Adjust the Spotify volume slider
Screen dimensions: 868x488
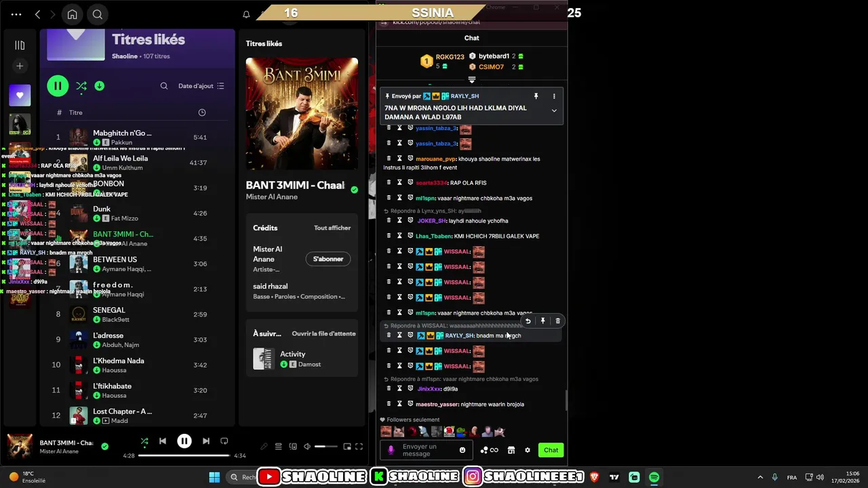point(325,447)
